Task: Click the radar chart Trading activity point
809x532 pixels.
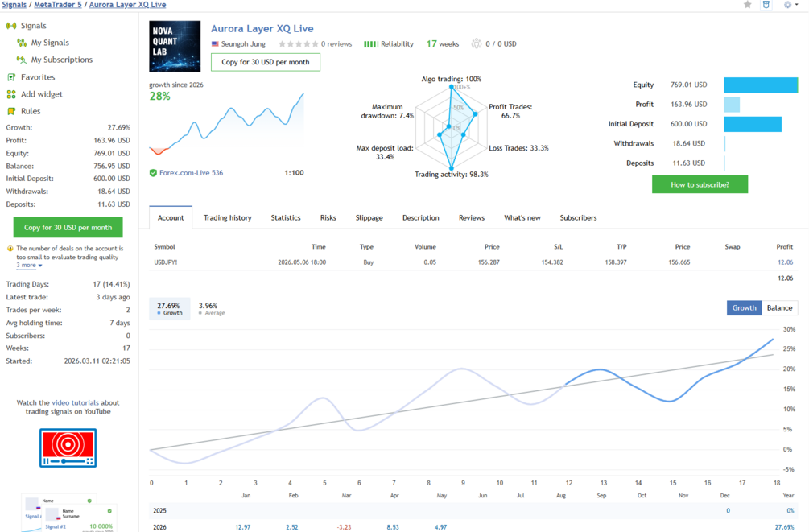Action: [452, 168]
